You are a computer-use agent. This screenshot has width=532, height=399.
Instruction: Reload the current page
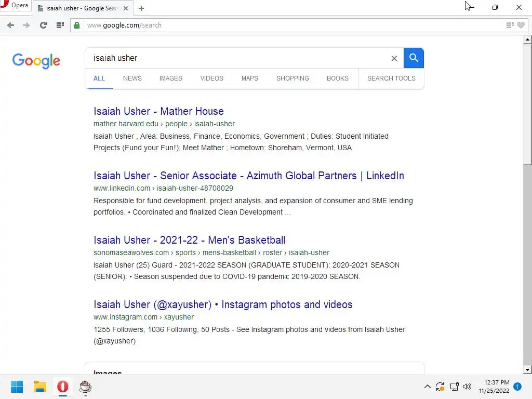(43, 25)
